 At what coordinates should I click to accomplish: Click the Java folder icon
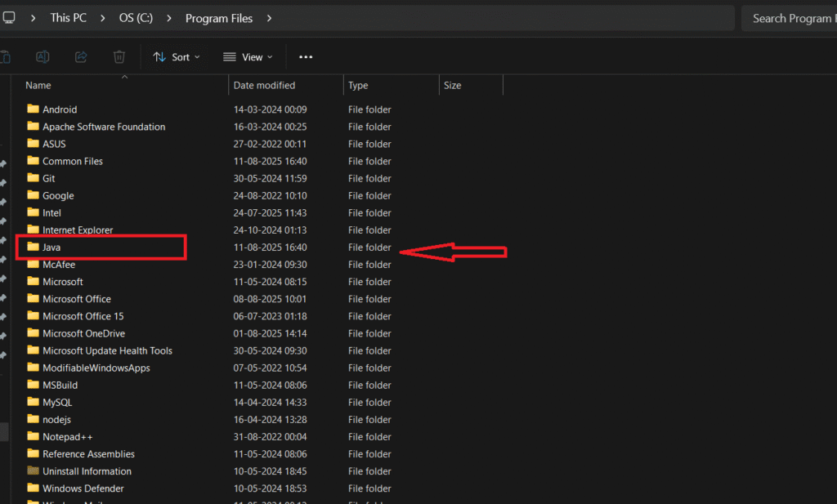tap(33, 247)
